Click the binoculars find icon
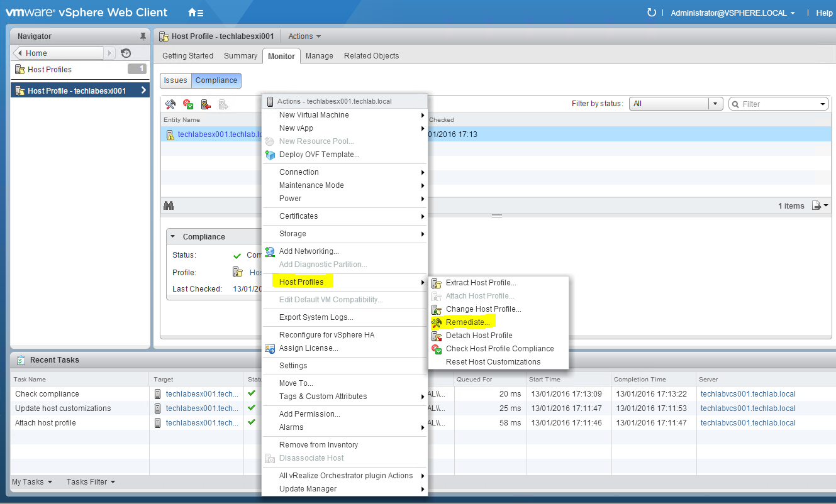 pos(169,205)
